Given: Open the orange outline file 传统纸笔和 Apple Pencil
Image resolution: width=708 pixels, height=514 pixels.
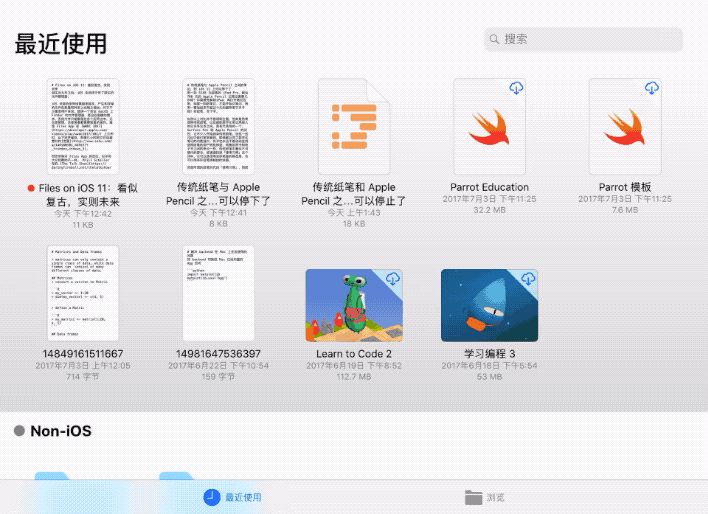Looking at the screenshot, I should click(354, 126).
